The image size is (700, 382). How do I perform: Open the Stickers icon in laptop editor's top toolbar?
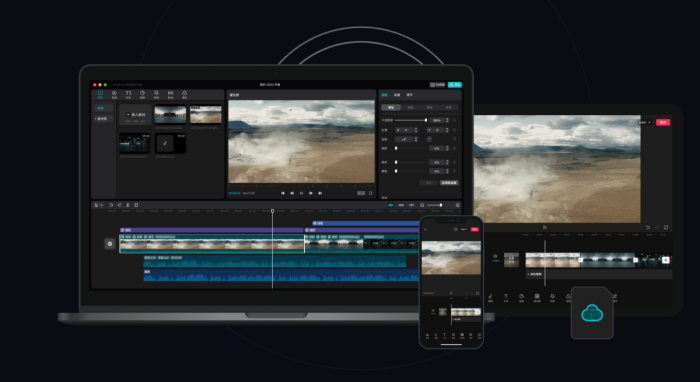142,95
